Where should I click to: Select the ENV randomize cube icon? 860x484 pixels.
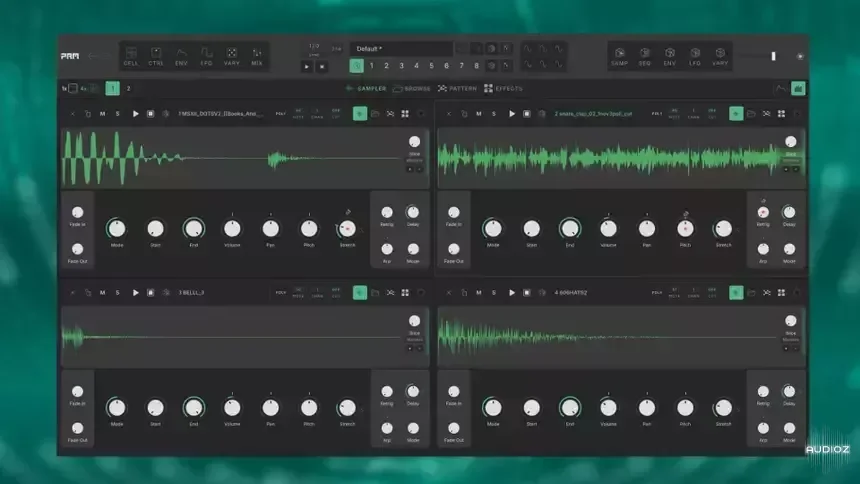point(670,56)
